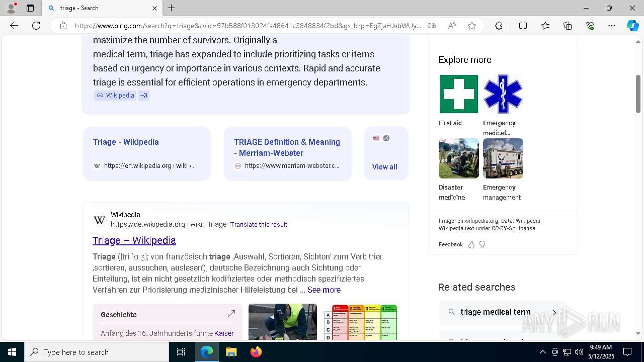Viewport: 644px width, 362px height.
Task: Open network tray icon
Action: [x=567, y=352]
